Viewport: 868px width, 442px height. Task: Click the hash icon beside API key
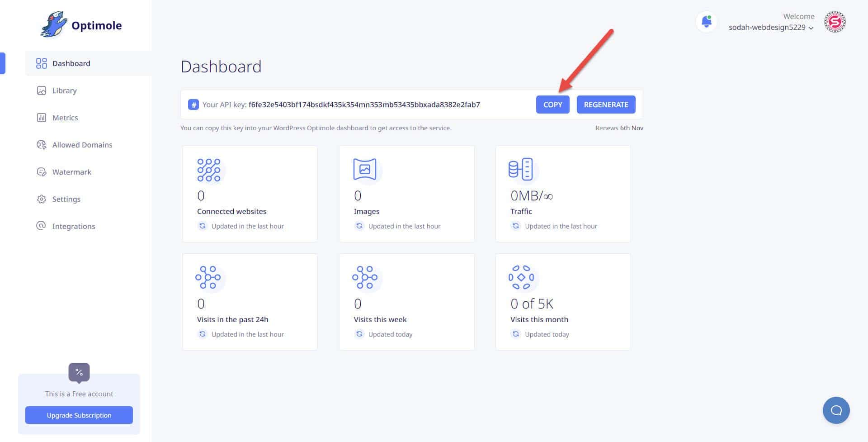coord(193,105)
